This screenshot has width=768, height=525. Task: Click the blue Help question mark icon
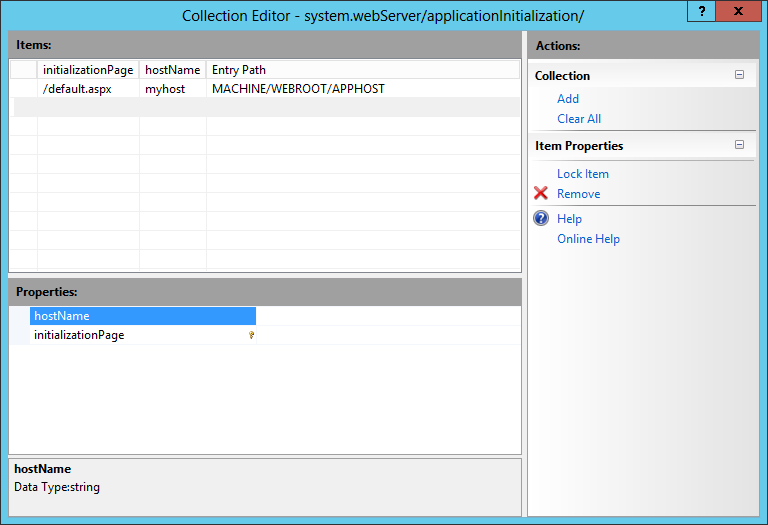pyautogui.click(x=541, y=219)
